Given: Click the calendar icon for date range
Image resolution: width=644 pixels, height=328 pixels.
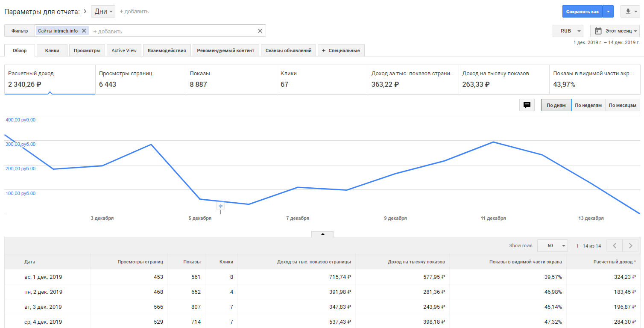Looking at the screenshot, I should pyautogui.click(x=598, y=31).
